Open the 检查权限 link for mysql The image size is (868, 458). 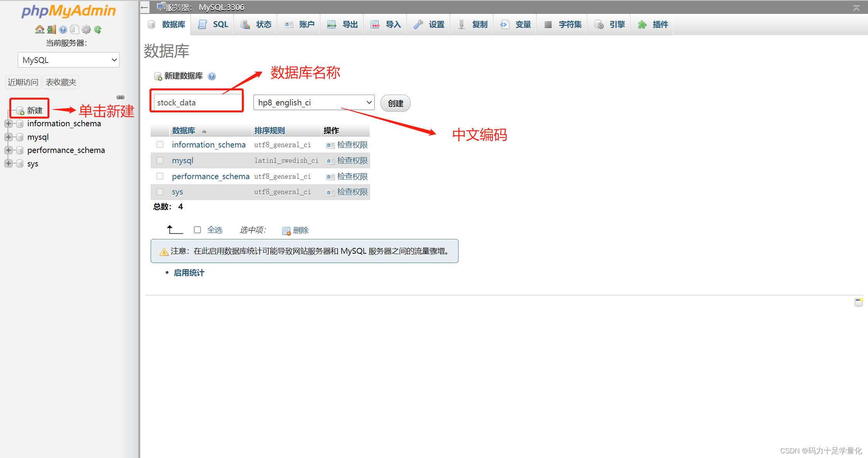353,161
